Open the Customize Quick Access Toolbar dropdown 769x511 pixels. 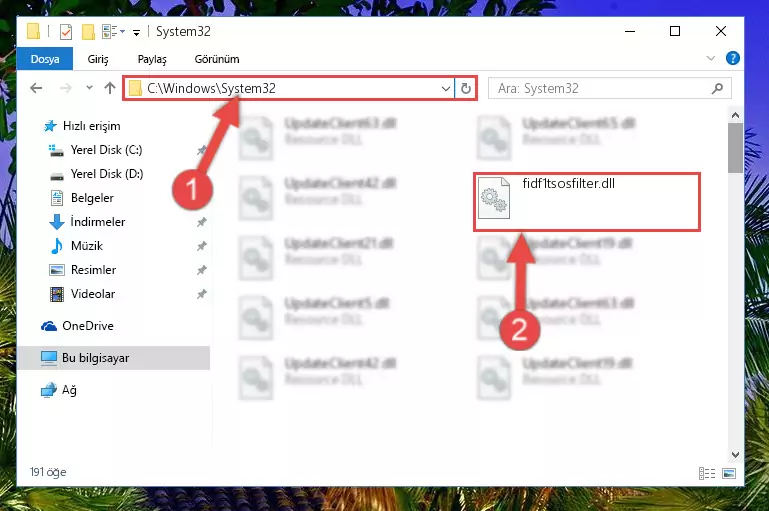click(136, 33)
